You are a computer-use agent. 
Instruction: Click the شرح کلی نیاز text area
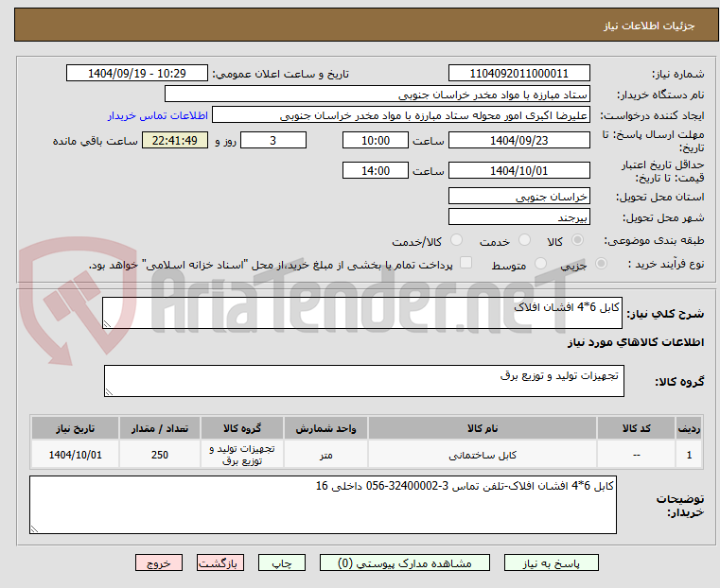(362, 313)
